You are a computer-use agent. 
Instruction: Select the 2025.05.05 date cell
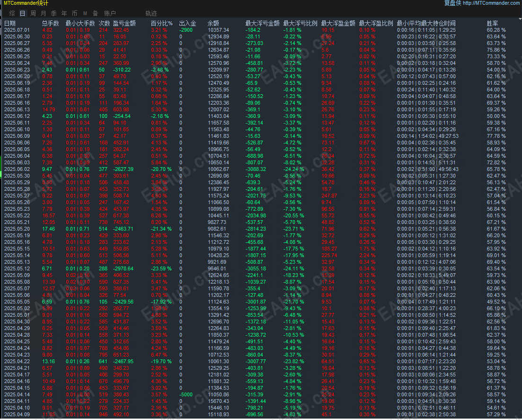(x=17, y=302)
